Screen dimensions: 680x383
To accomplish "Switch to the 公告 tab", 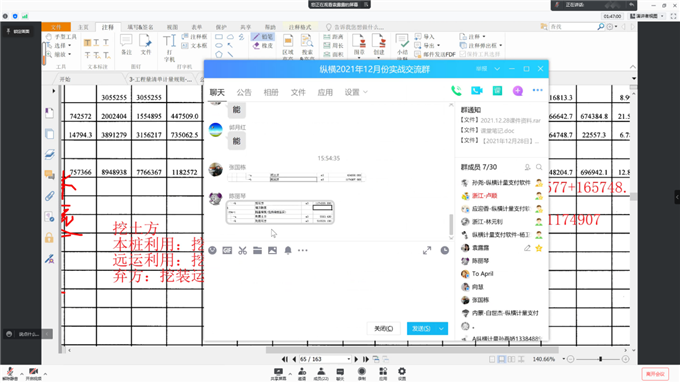I will [244, 92].
